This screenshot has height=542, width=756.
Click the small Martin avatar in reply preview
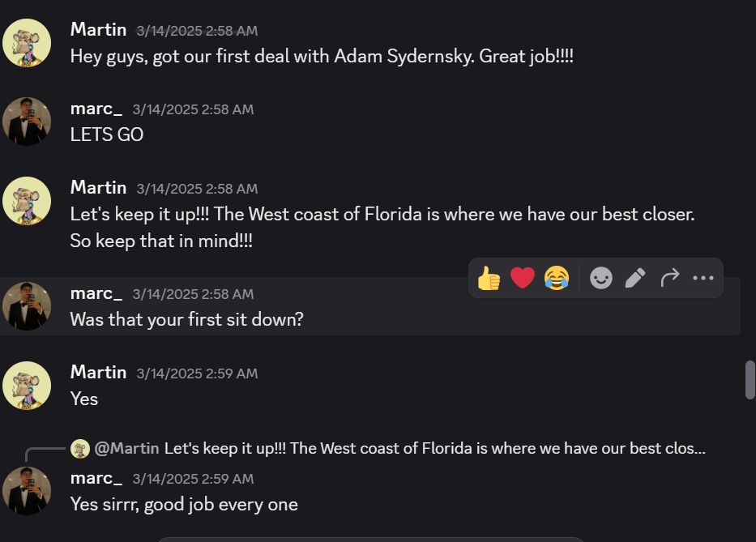coord(79,448)
